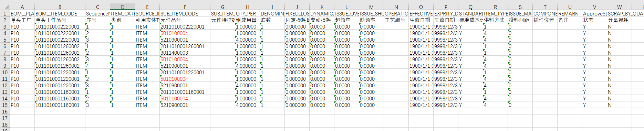Select column K header
The width and height of the screenshot is (644, 131).
click(x=322, y=7)
